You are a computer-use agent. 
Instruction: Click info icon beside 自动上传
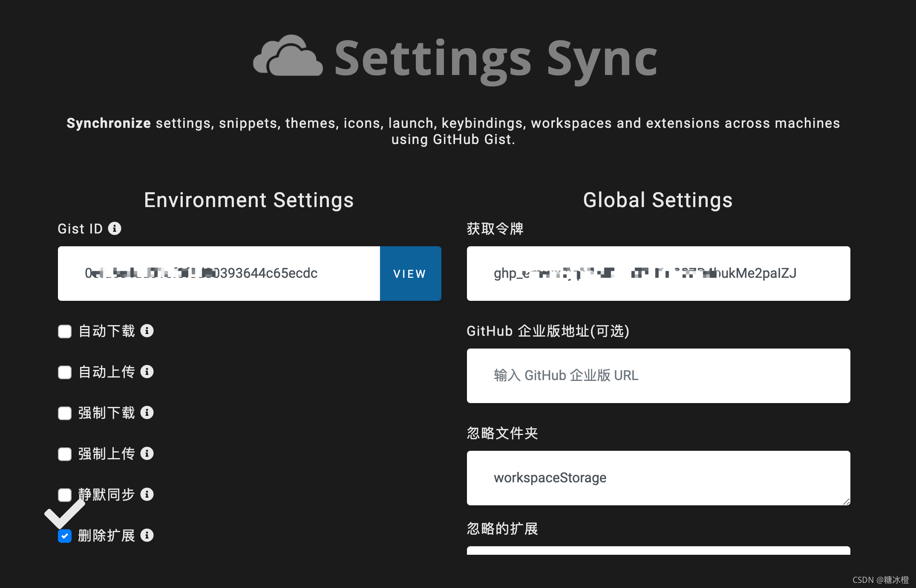147,372
